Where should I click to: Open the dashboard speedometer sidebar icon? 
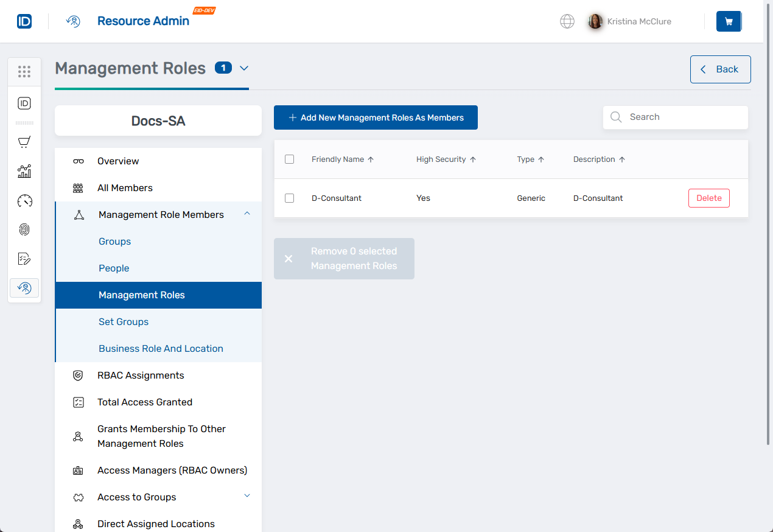(x=24, y=200)
